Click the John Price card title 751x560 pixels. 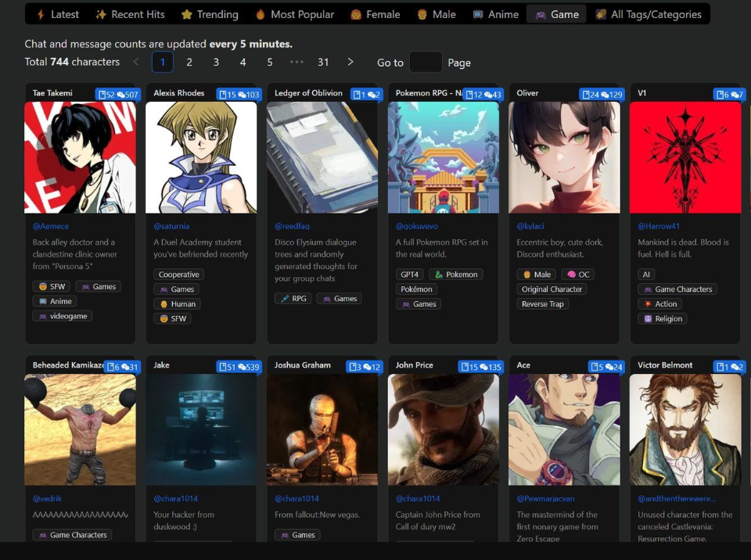[x=414, y=365]
